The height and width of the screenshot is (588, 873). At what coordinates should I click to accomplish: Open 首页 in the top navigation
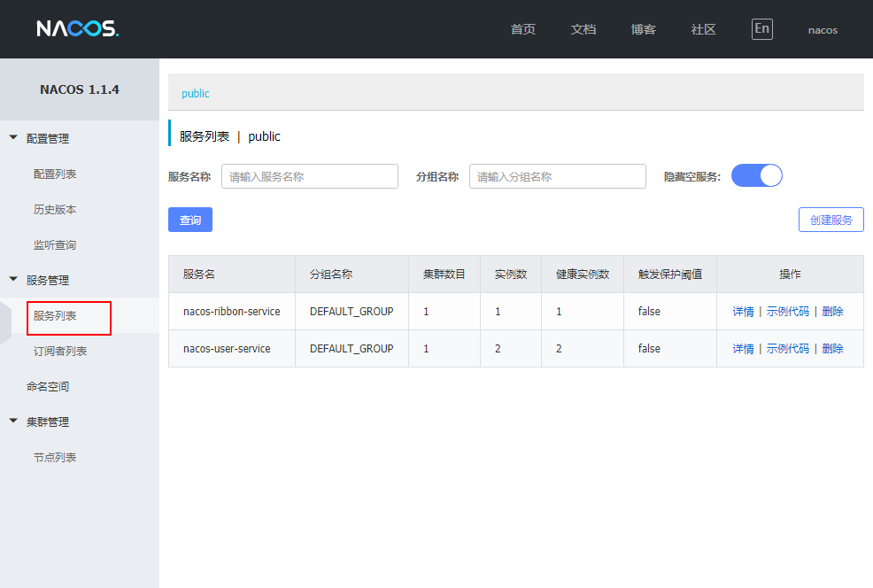click(521, 29)
